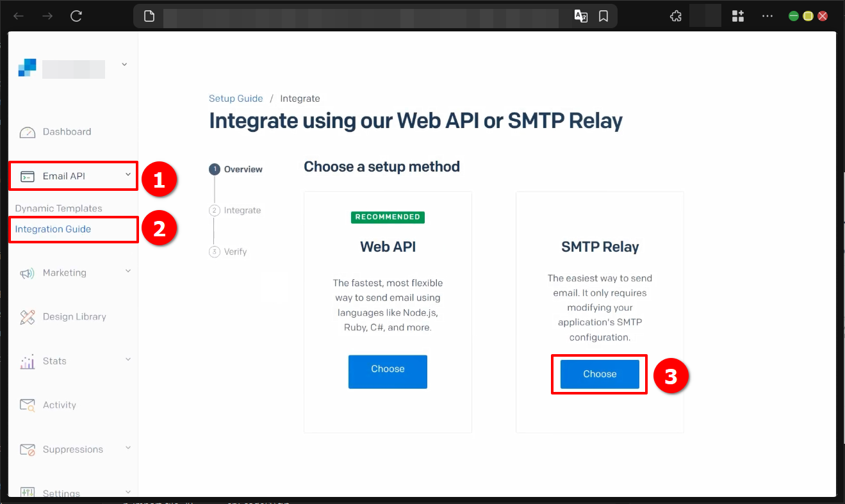
Task: Choose the Web API setup method
Action: [387, 371]
